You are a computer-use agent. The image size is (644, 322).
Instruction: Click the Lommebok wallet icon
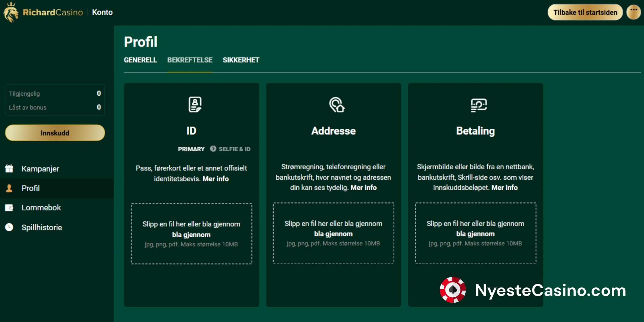click(9, 208)
